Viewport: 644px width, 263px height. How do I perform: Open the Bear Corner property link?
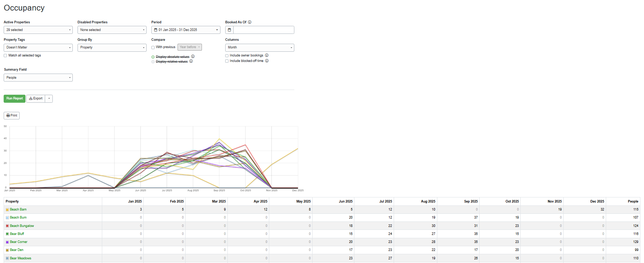[x=19, y=242]
